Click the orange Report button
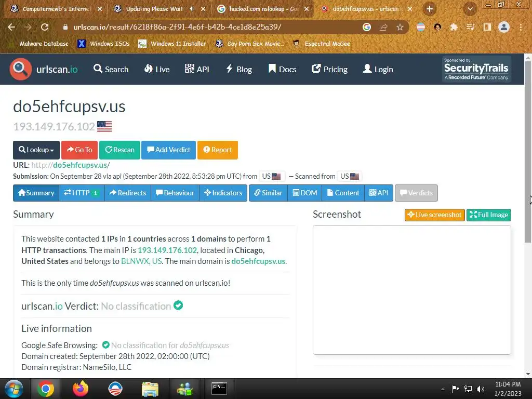The width and height of the screenshot is (532, 399). point(218,150)
